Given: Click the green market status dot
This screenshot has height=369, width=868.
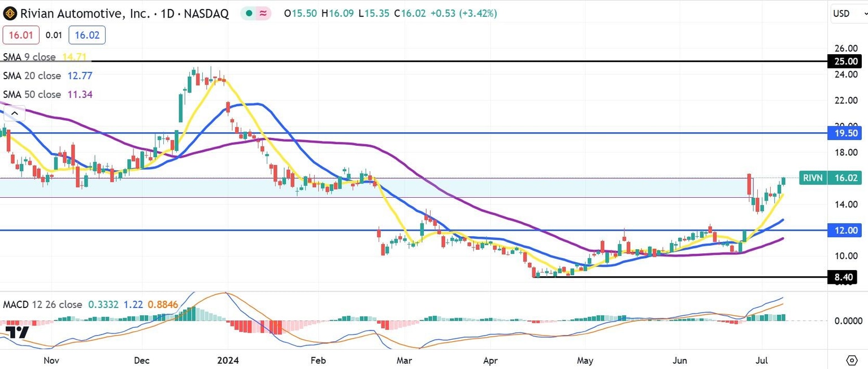Looking at the screenshot, I should tap(249, 14).
